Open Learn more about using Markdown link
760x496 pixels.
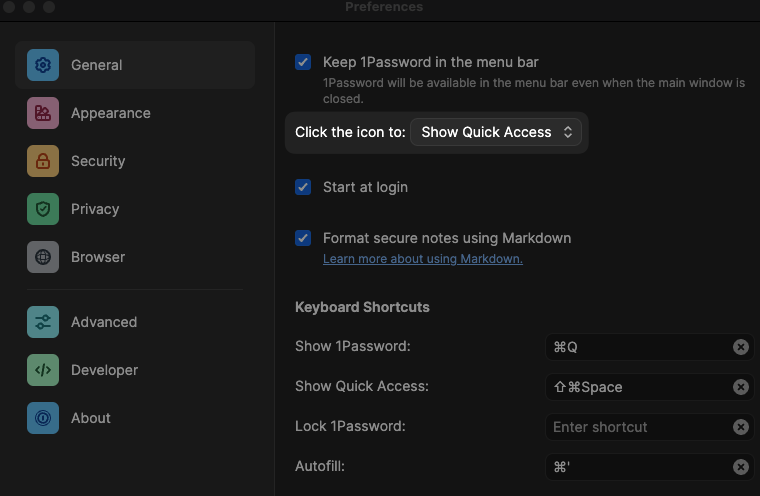click(x=422, y=259)
